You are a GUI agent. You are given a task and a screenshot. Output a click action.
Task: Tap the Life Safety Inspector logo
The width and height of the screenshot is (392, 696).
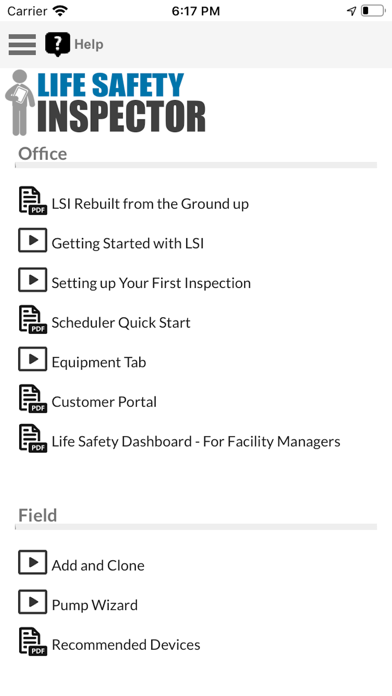pos(105,103)
